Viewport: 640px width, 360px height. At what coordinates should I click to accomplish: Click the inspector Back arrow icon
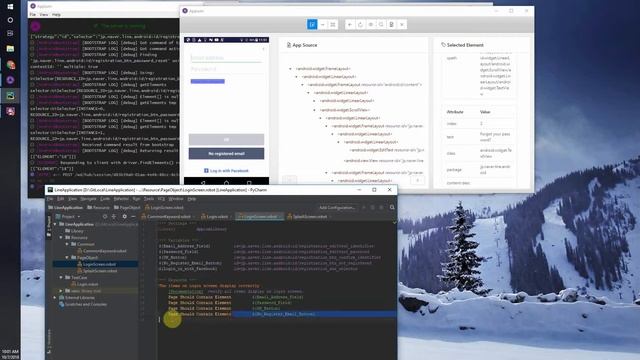350,24
